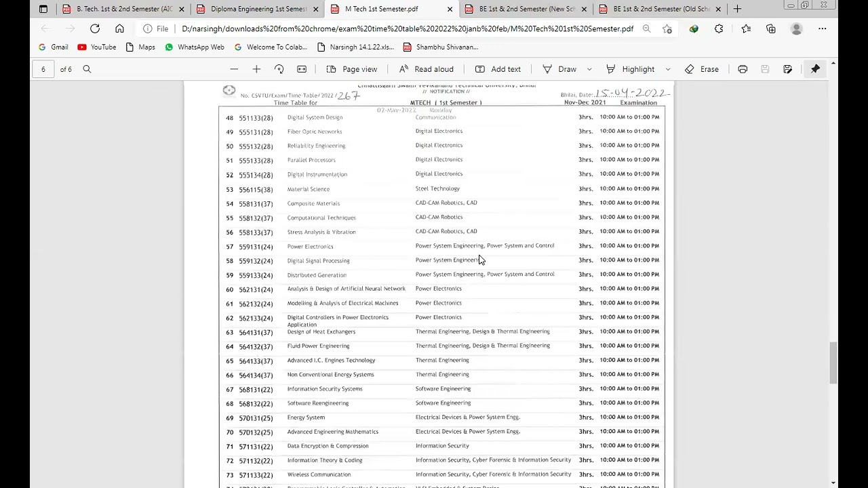Add this page to favorites
868x488 pixels.
(x=667, y=28)
